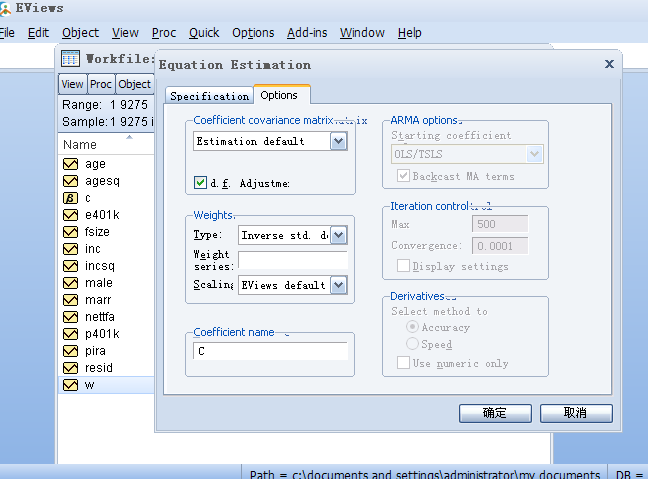The height and width of the screenshot is (479, 648).
Task: Click the Workfile Proc button
Action: [101, 84]
